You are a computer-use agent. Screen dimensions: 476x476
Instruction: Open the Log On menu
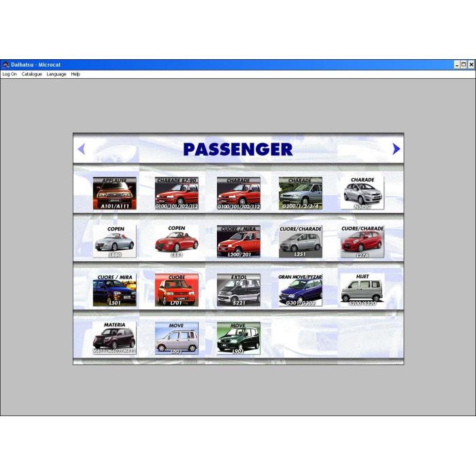pos(10,74)
